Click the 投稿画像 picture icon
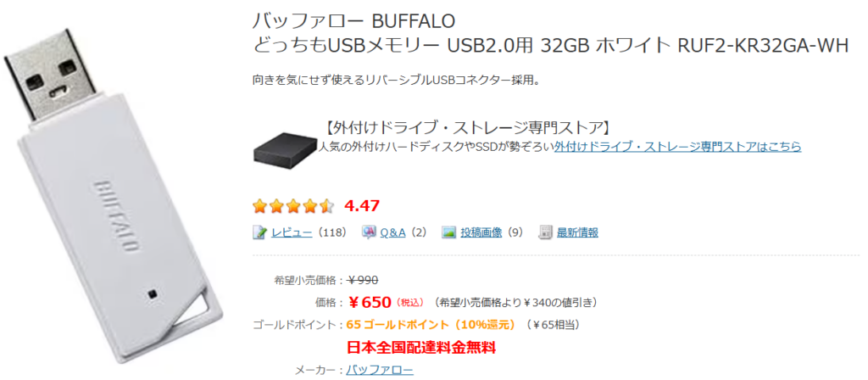Screen dimensions: 868x380 pyautogui.click(x=449, y=232)
